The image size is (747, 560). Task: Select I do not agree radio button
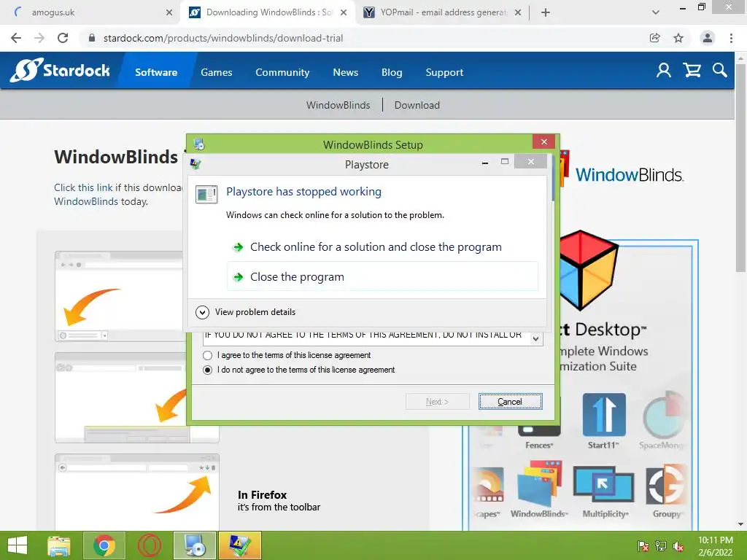coord(208,370)
